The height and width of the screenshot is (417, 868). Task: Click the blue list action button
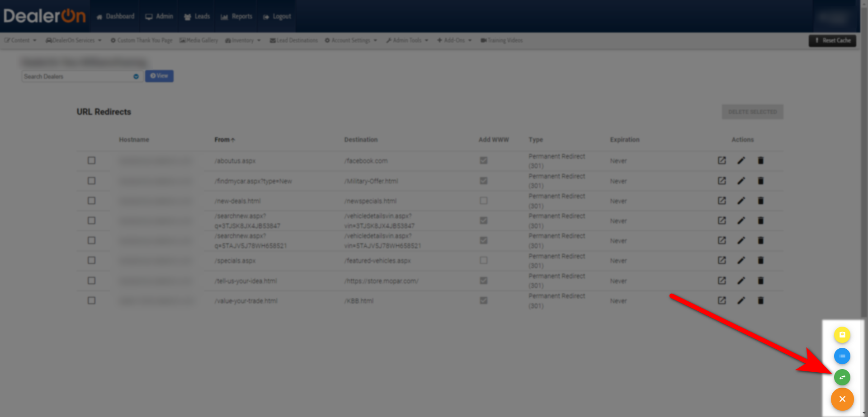[x=842, y=356]
